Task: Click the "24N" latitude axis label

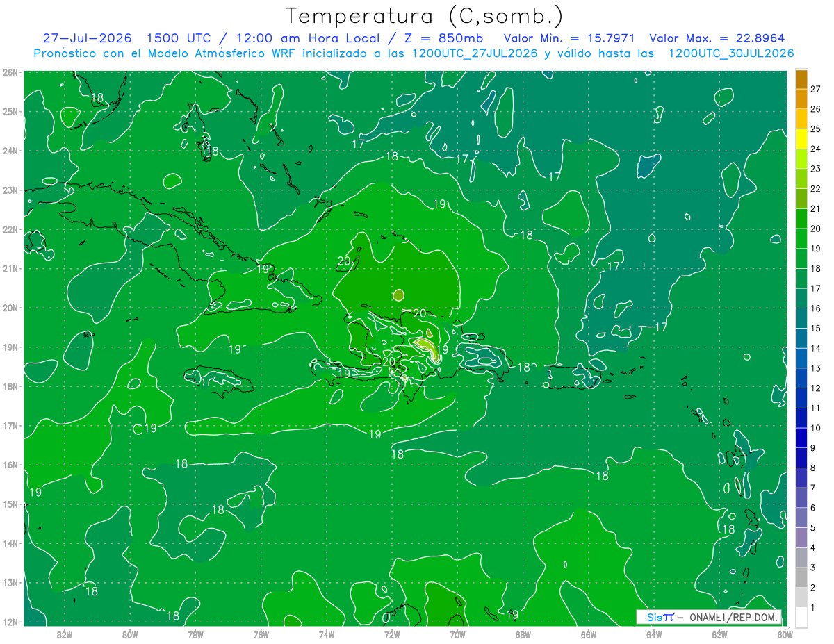Action: click(x=10, y=151)
